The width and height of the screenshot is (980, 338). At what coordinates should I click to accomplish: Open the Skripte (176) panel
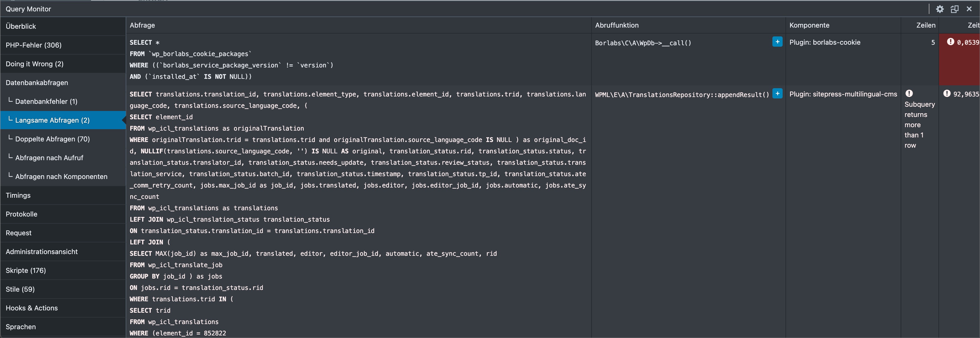tap(26, 270)
